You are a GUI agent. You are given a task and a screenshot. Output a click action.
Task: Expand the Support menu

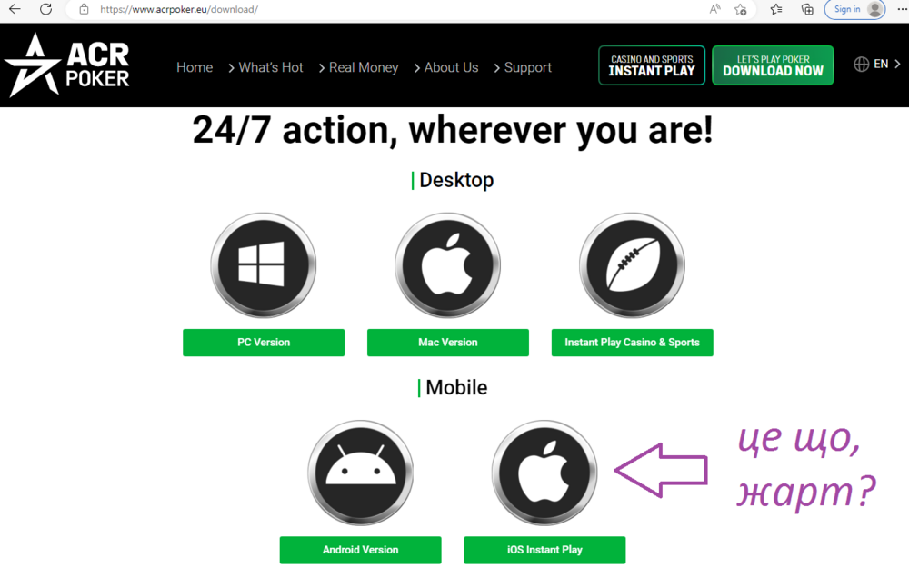523,67
